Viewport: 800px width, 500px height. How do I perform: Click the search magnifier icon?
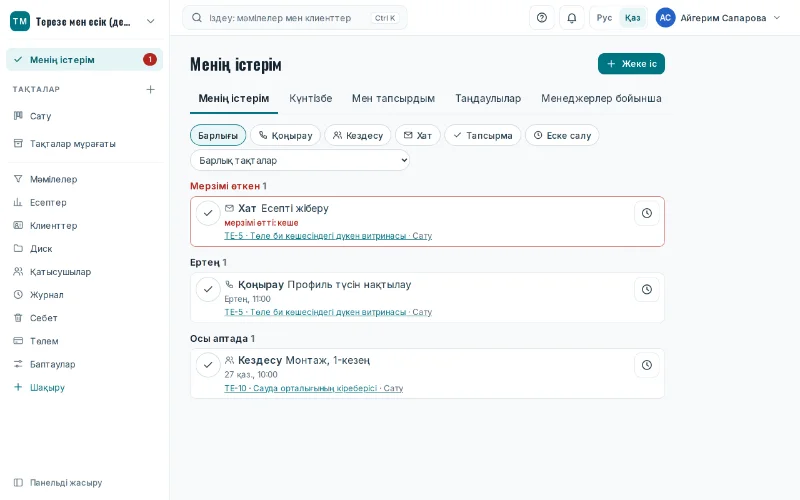(x=196, y=18)
